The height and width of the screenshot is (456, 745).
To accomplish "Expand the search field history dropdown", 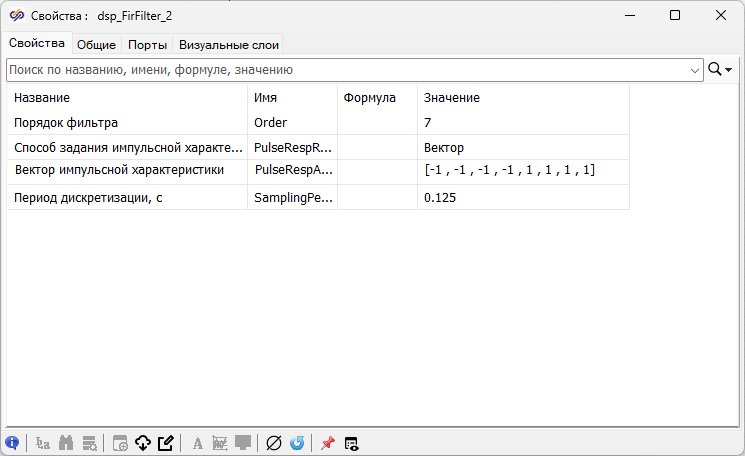I will pos(695,70).
